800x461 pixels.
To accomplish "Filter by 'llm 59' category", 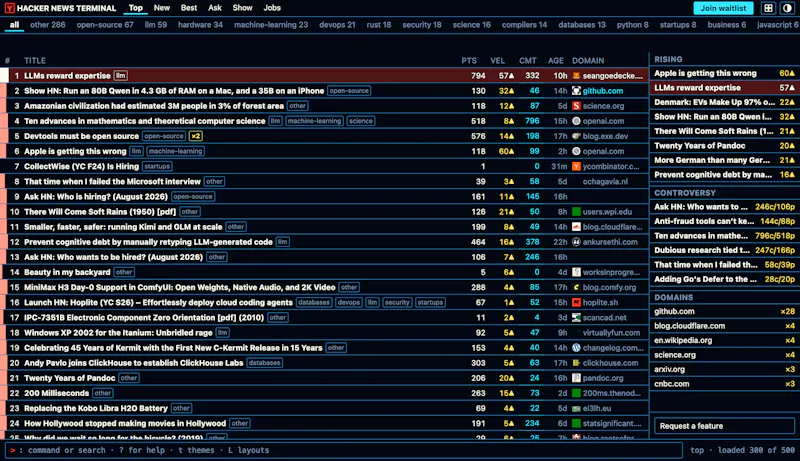I will click(156, 24).
